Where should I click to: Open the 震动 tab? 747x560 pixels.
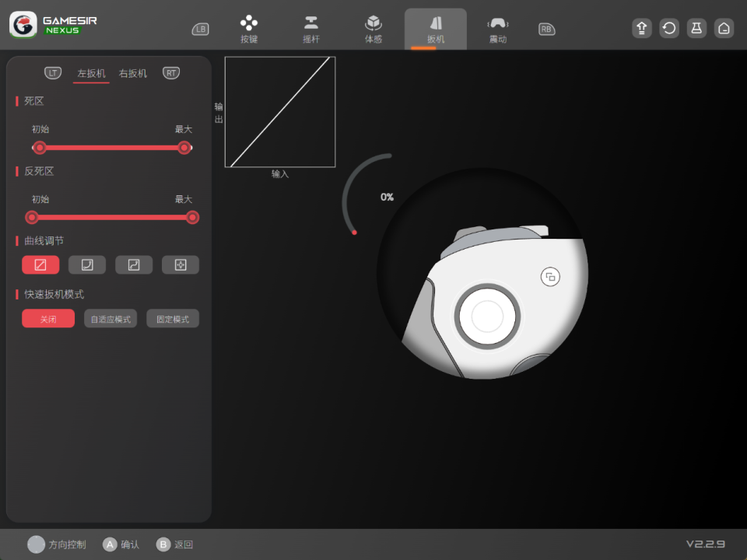point(498,30)
